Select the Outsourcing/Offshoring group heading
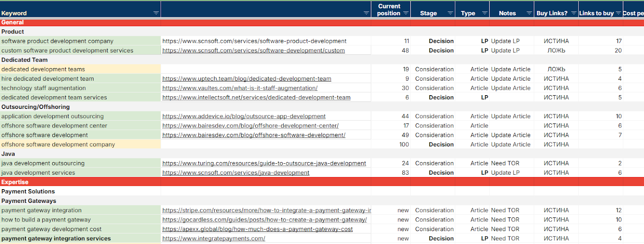Screen dimensions: 644x244 [35, 107]
